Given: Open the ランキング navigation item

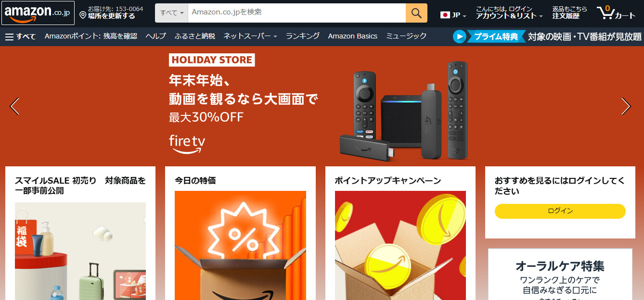Looking at the screenshot, I should point(303,36).
